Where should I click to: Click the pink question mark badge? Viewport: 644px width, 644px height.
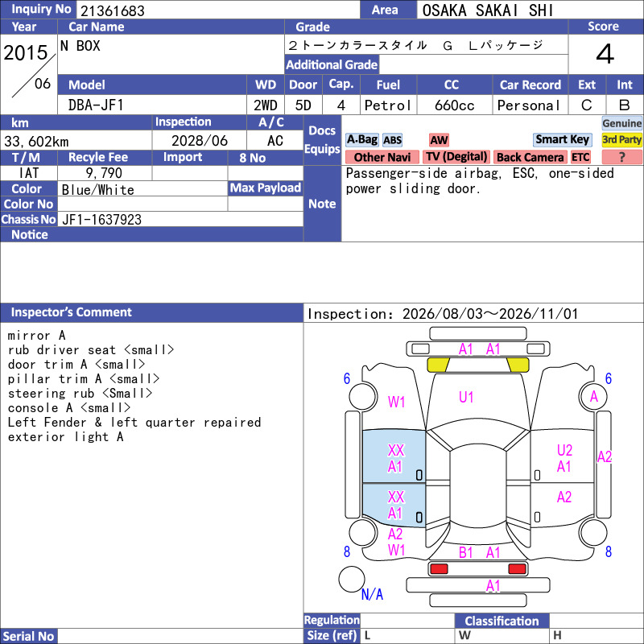621,157
